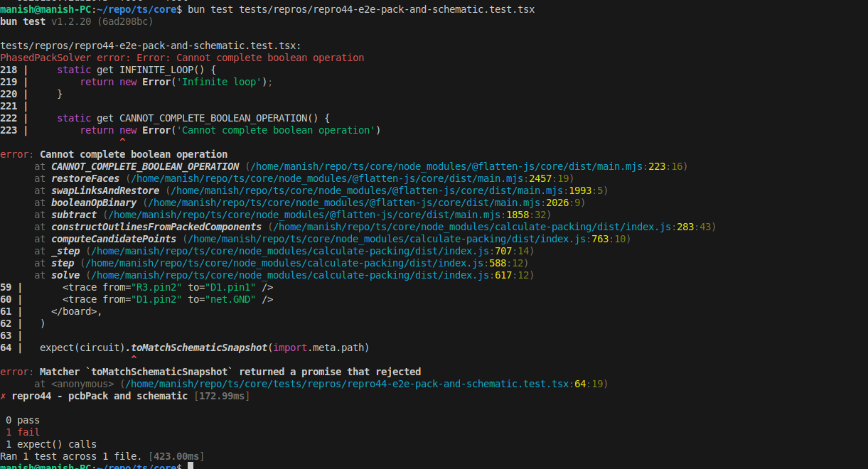Screen dimensions: 868x469
Task: Click the bottom shell prompt cursor
Action: click(x=191, y=466)
